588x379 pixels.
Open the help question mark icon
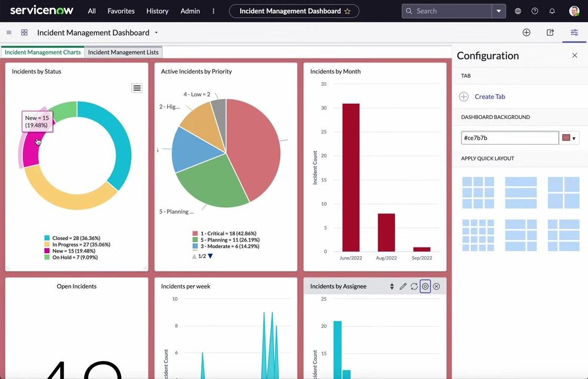point(535,11)
